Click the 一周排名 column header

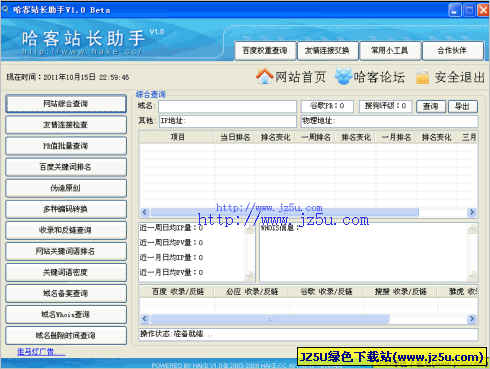click(316, 137)
